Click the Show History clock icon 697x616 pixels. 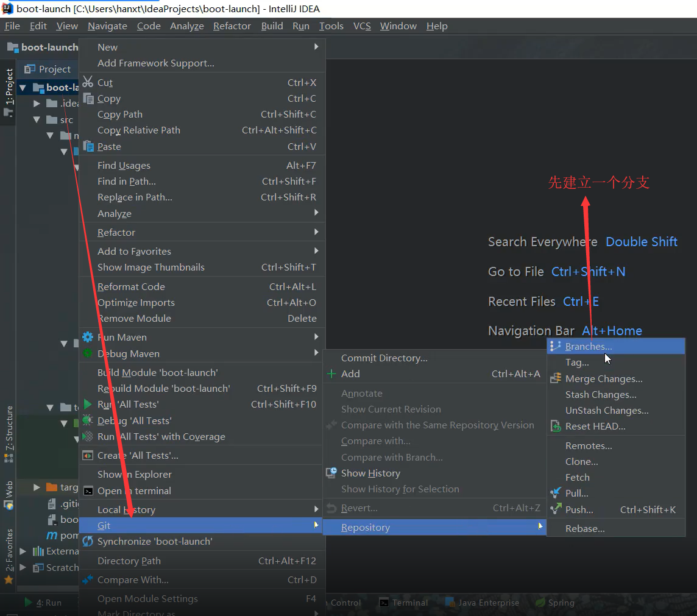coord(331,473)
